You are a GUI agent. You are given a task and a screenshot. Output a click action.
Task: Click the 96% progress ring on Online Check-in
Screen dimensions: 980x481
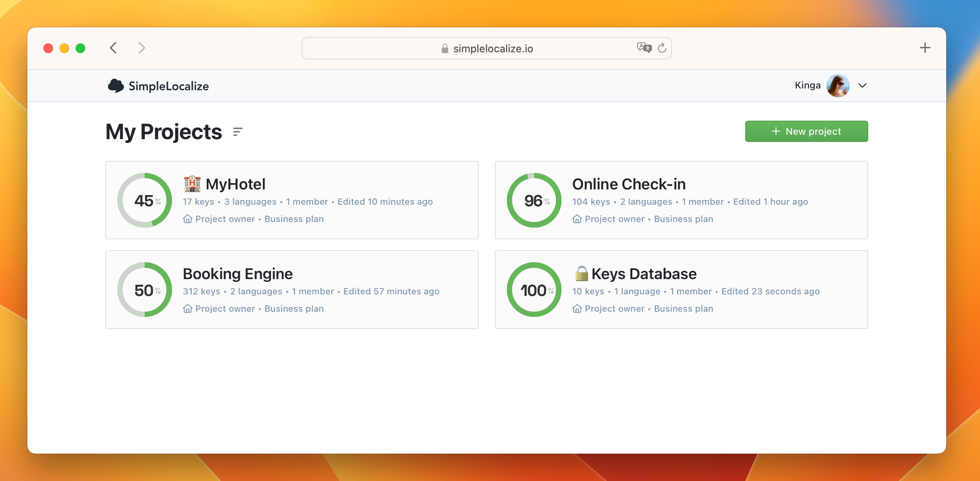pos(534,200)
